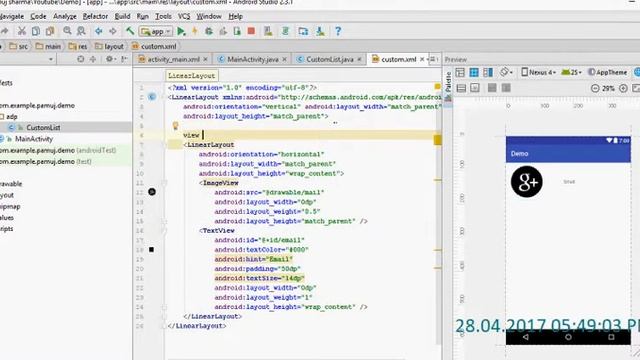Open the orientation dropdown in preview
The height and width of the screenshot is (360, 640).
click(507, 72)
